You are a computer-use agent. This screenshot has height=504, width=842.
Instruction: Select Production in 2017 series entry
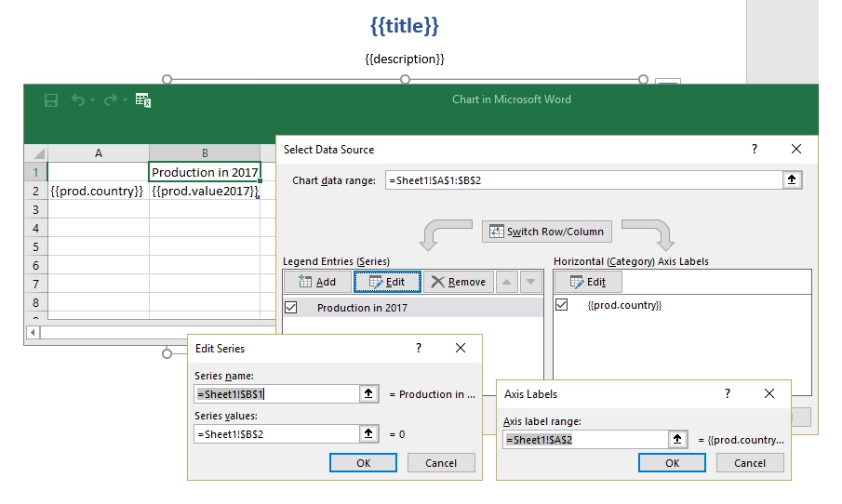413,308
